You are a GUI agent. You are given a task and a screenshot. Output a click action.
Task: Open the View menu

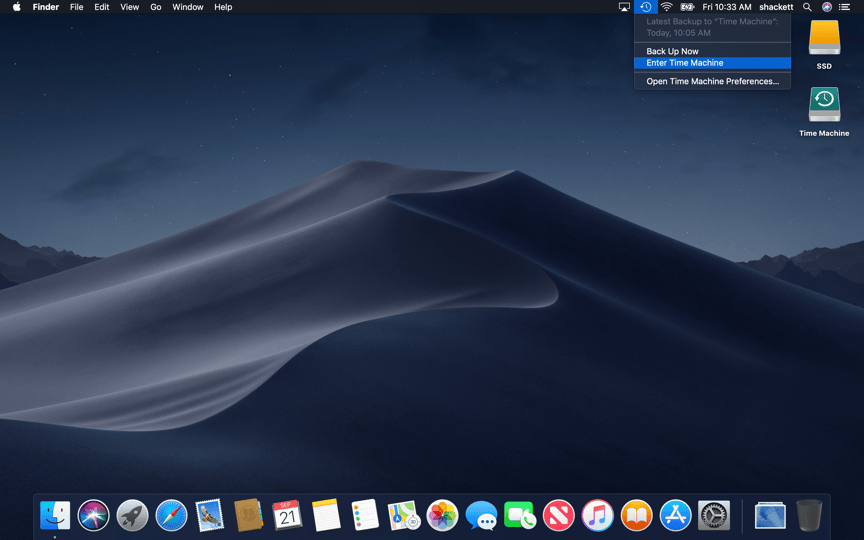click(x=129, y=7)
